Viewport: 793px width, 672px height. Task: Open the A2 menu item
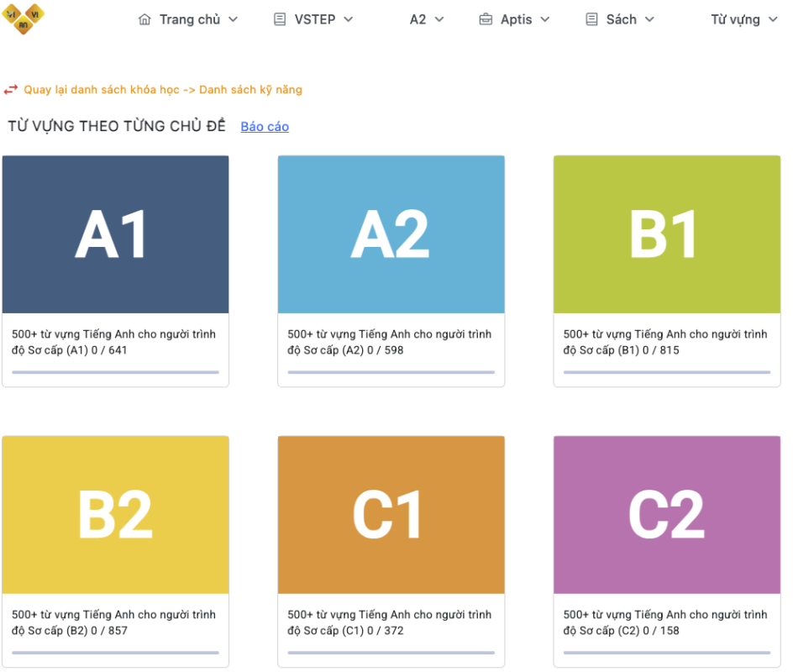(418, 19)
